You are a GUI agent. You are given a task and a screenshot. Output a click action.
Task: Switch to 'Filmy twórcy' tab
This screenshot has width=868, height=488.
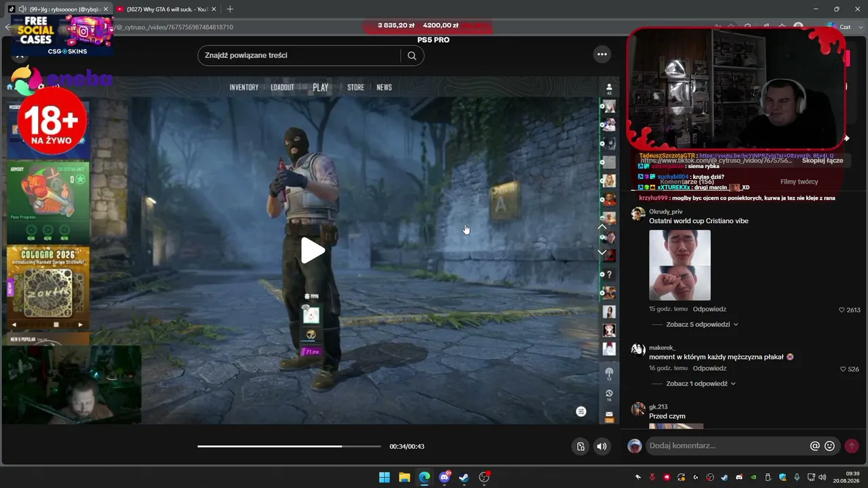point(799,182)
